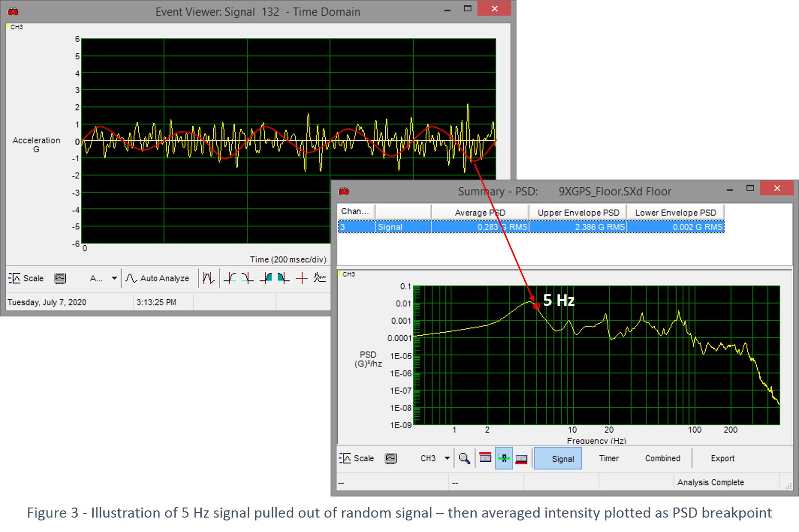The image size is (799, 532).
Task: Click the pulse waveform icon in Event Viewer toolbar
Action: (x=208, y=278)
